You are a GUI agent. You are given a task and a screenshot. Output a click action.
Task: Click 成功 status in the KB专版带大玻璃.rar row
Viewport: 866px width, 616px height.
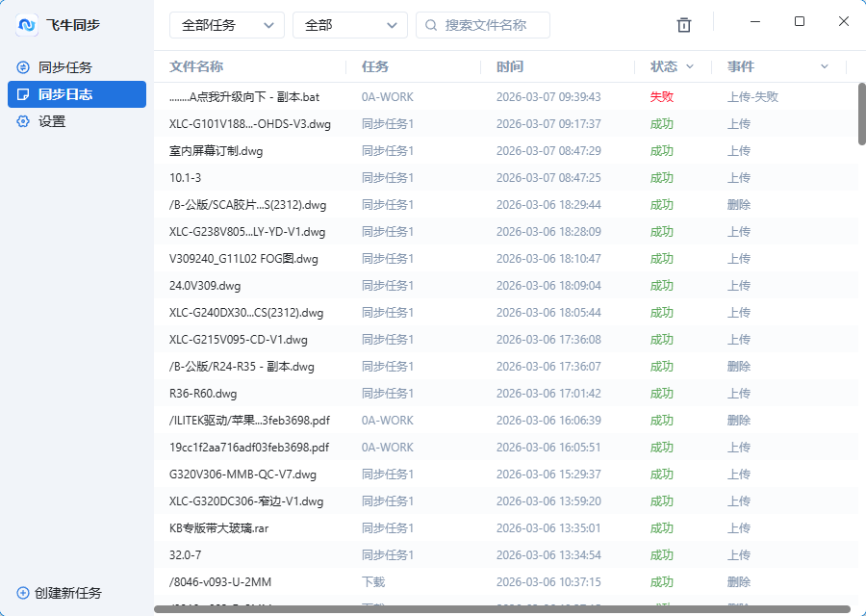click(662, 528)
